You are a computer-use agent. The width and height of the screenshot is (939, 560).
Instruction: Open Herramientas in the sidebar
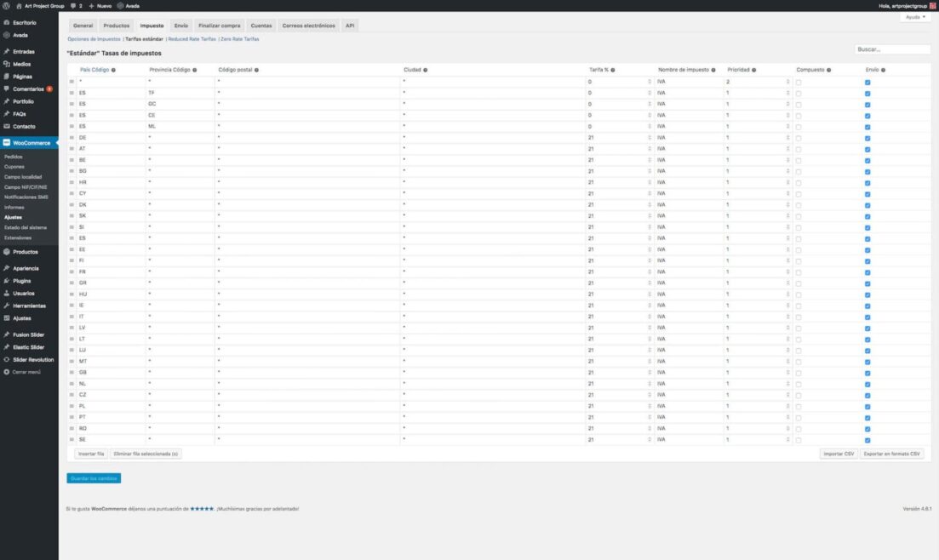29,306
